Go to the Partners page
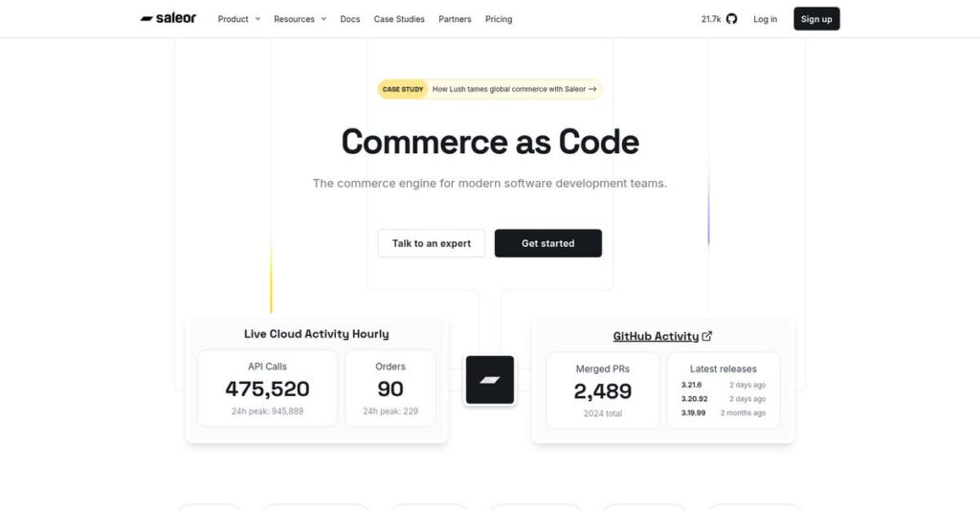This screenshot has width=980, height=511. point(455,19)
